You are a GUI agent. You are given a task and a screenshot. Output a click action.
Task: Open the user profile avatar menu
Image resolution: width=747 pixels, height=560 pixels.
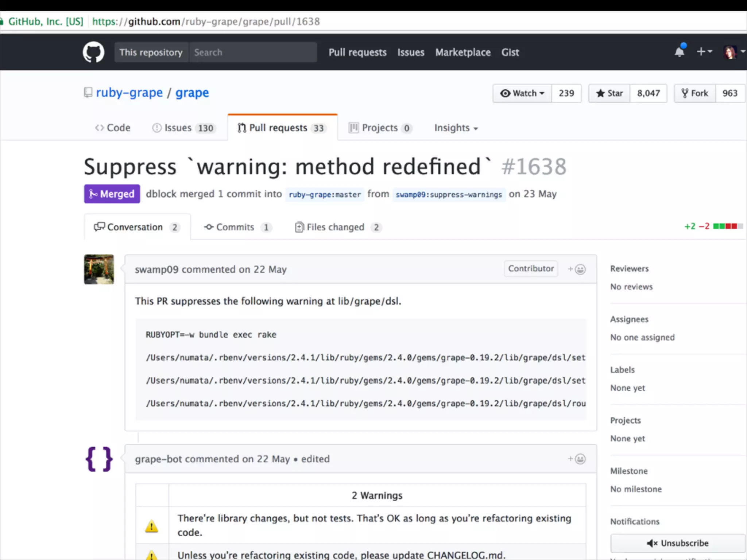tap(734, 52)
